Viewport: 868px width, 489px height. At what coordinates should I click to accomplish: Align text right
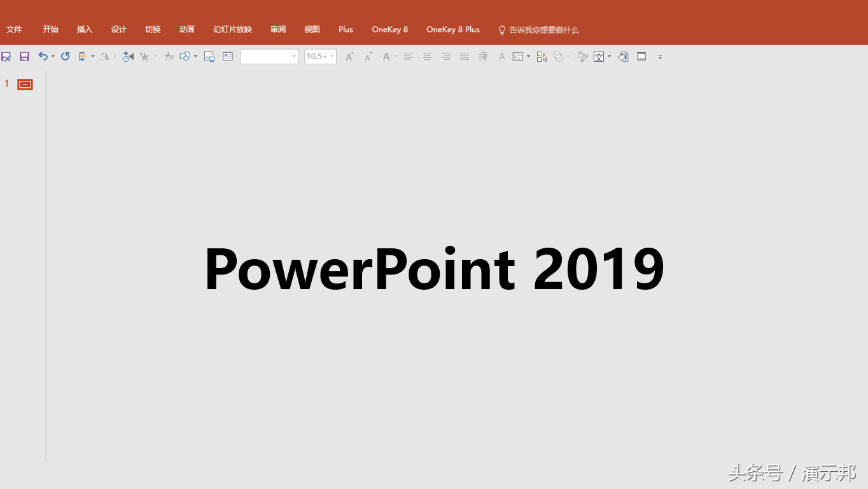click(x=445, y=57)
